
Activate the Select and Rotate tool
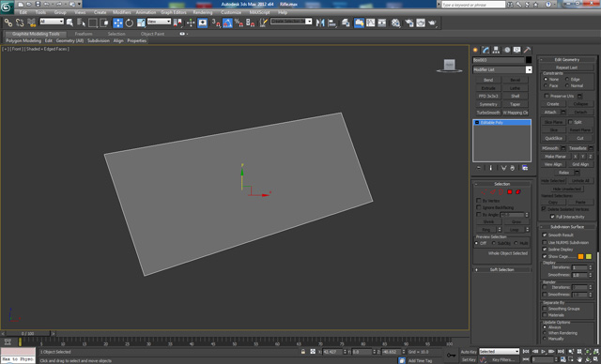(x=130, y=23)
